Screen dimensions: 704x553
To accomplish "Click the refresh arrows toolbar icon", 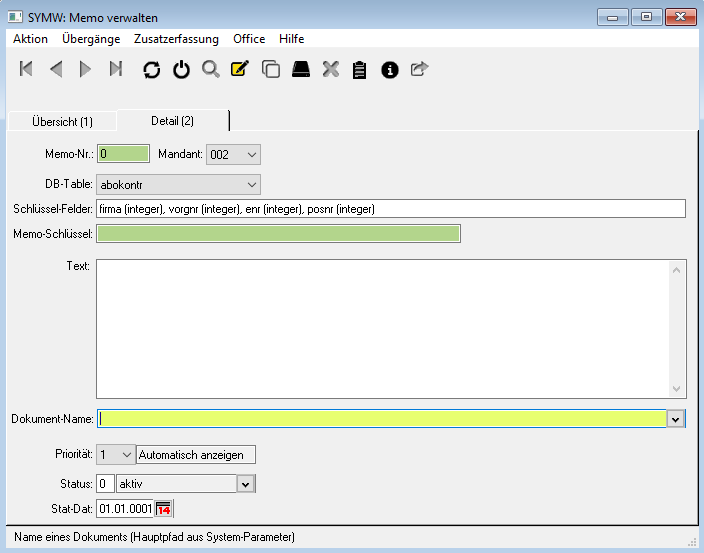I will pyautogui.click(x=151, y=69).
